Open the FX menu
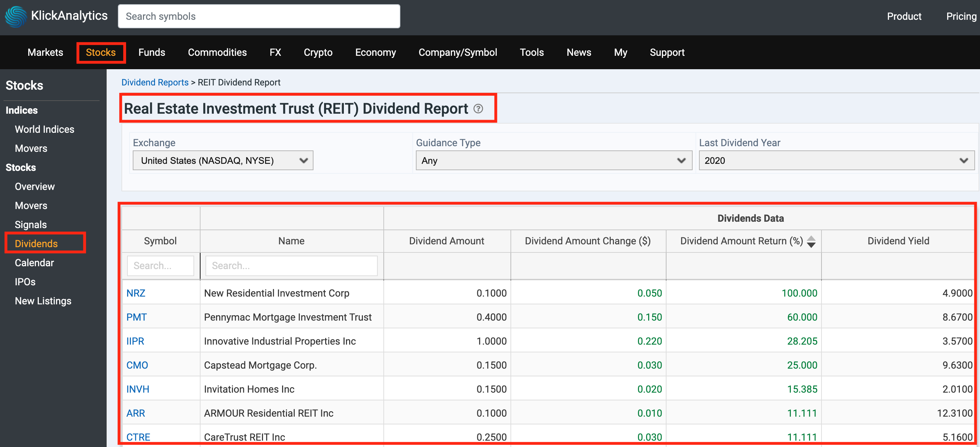The height and width of the screenshot is (447, 980). pos(275,53)
